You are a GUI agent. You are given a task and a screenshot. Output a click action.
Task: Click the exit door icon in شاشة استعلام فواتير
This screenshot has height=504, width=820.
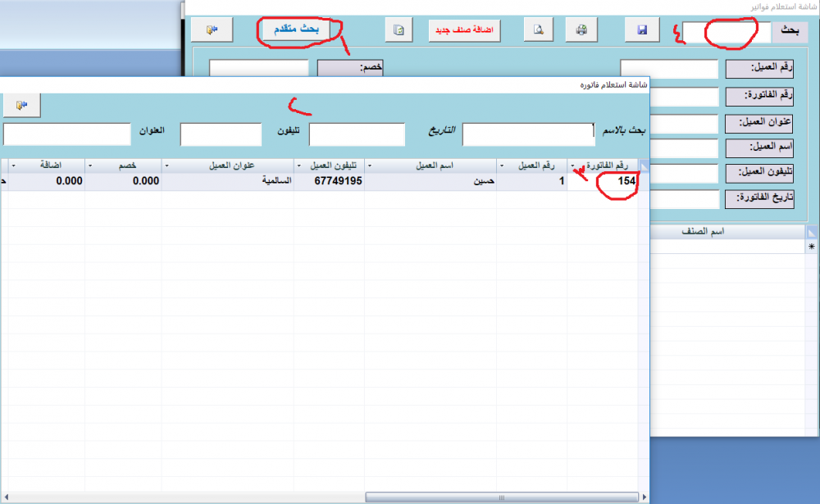212,30
